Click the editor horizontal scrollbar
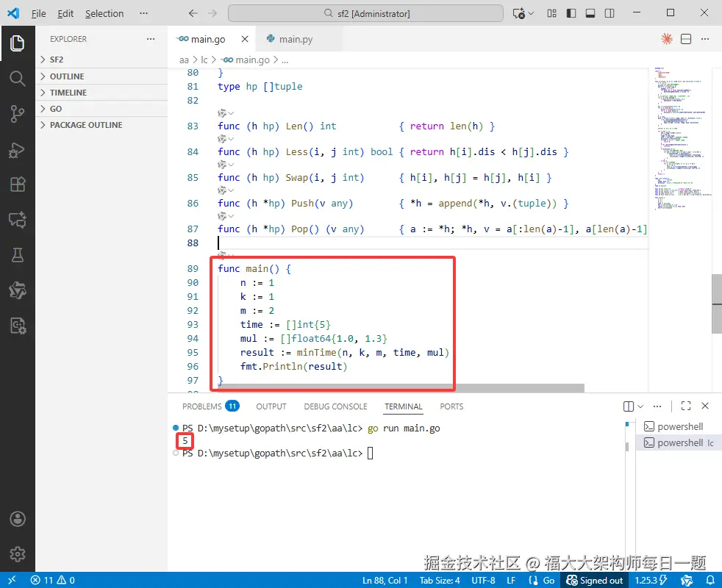 (x=401, y=388)
